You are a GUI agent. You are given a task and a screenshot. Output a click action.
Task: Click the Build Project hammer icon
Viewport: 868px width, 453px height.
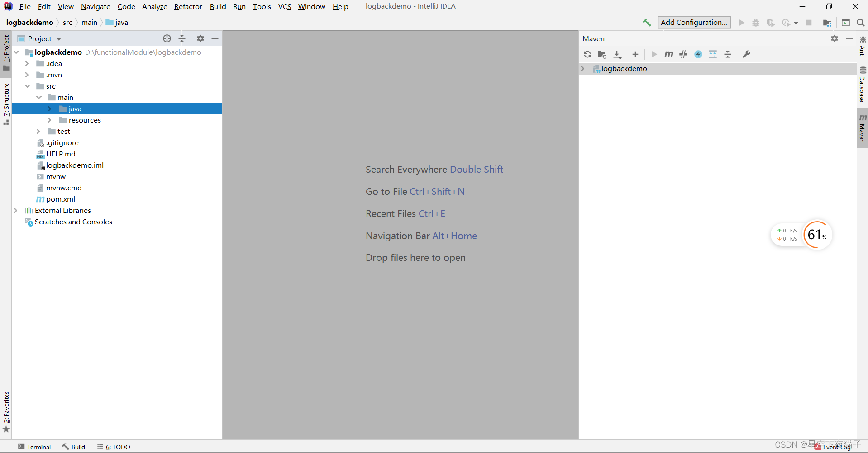coord(647,23)
